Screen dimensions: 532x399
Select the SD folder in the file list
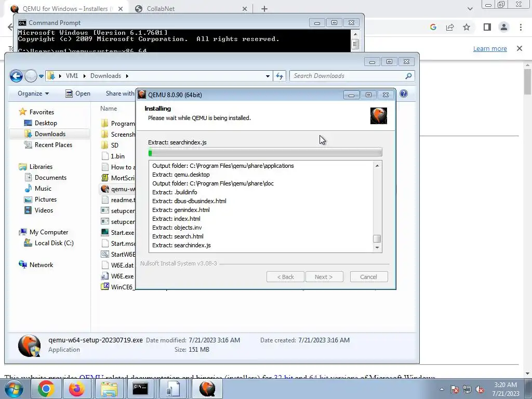110,145
